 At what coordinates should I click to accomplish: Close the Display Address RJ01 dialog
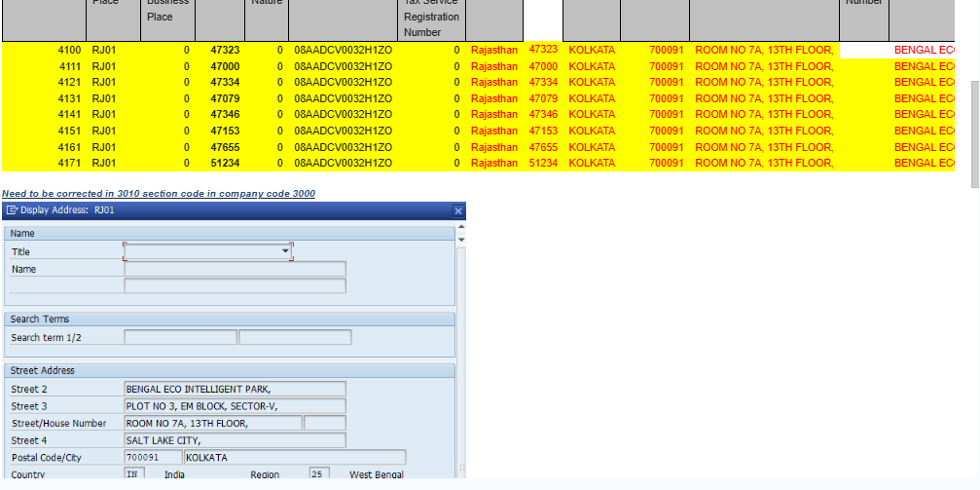458,210
